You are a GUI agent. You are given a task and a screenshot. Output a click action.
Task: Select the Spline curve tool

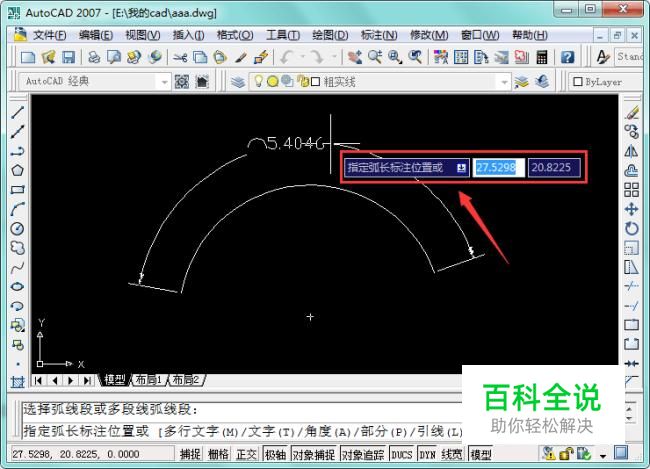(17, 267)
